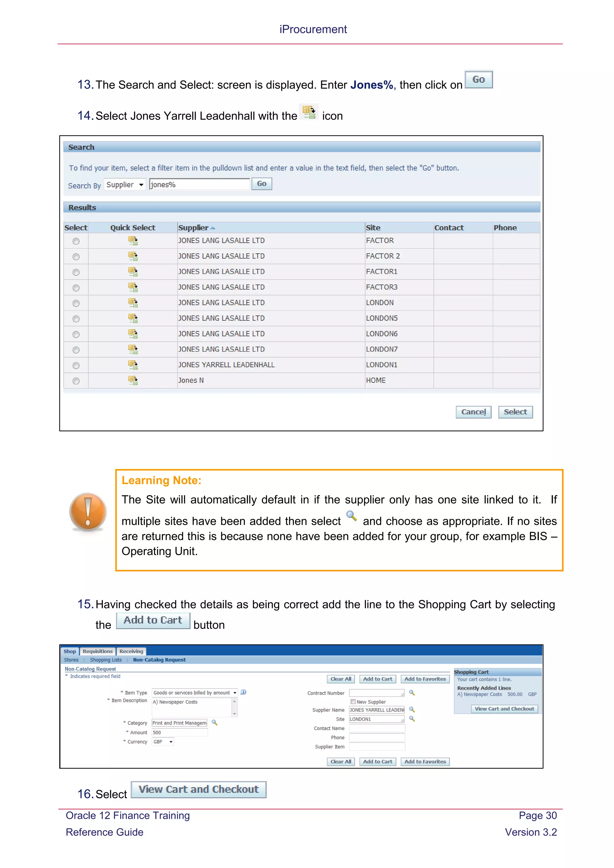Click top Add to Favorites button
This screenshot has width=614, height=868.
pyautogui.click(x=425, y=679)
